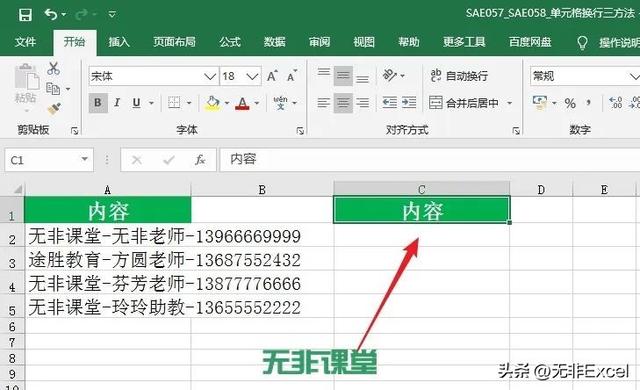
Task: Open the font group dialog launcher
Action: [300, 131]
